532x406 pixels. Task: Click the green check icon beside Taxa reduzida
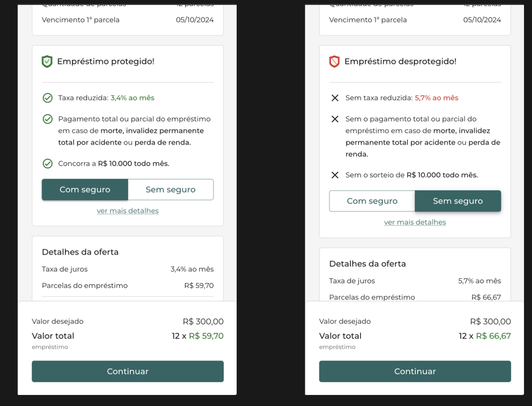(48, 98)
